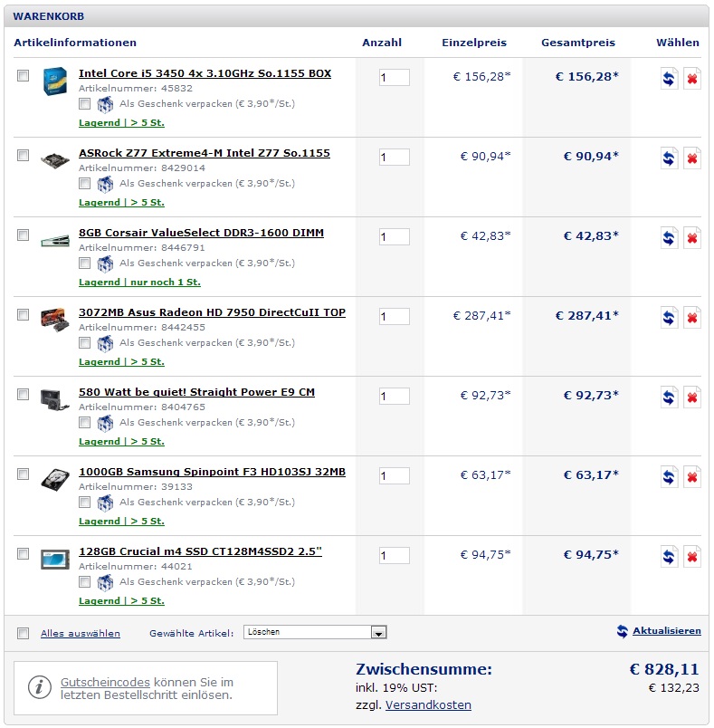Click quantity field for Intel Core i5 3450

(395, 78)
